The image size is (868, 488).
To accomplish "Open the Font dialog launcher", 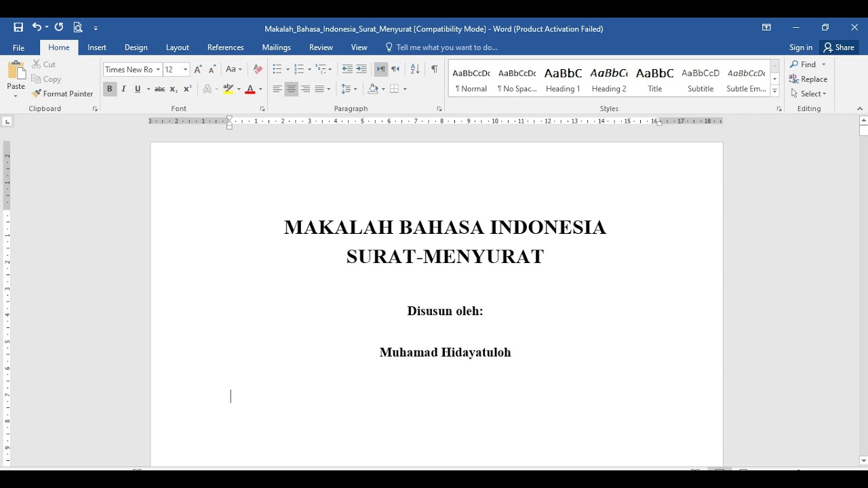I will point(262,108).
